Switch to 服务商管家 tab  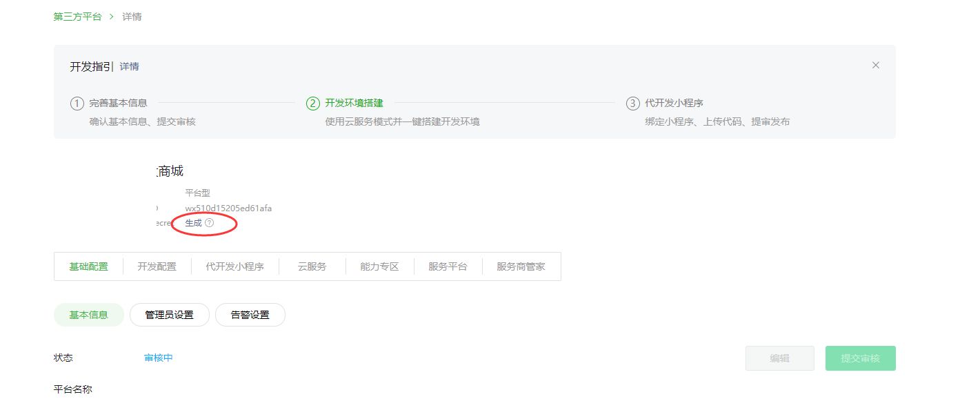521,266
